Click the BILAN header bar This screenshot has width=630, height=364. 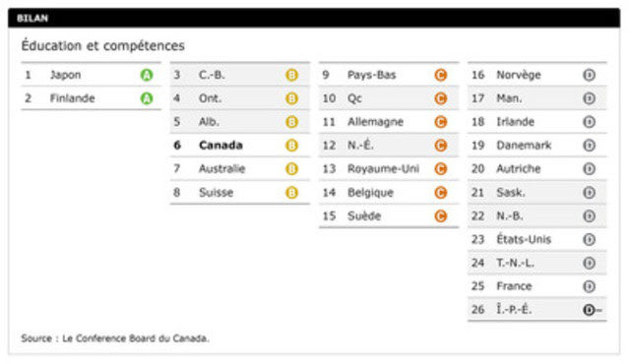tap(314, 18)
